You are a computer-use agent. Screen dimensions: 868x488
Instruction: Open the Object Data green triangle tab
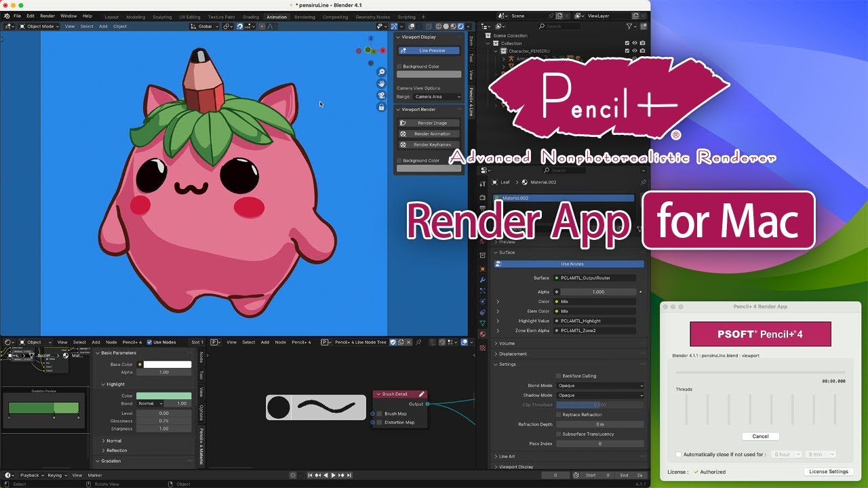(x=482, y=323)
